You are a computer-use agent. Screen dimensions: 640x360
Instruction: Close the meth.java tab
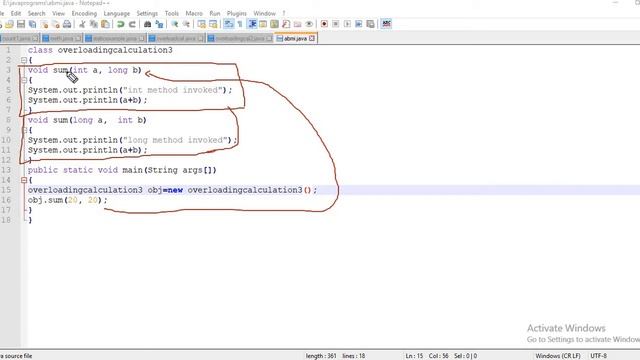(78, 38)
